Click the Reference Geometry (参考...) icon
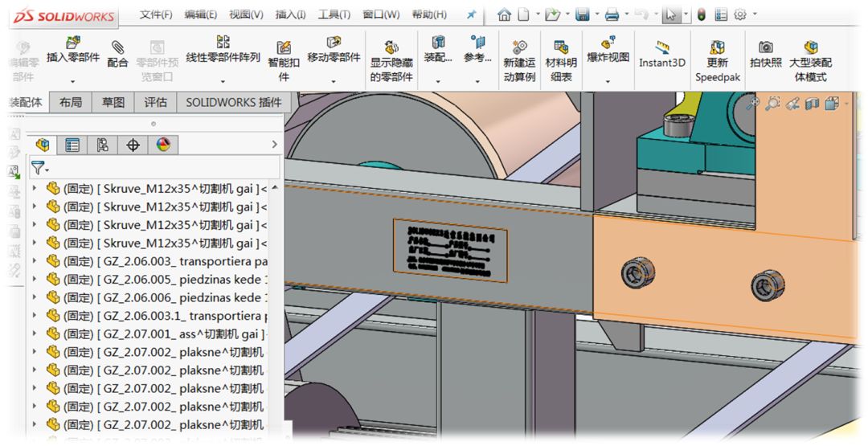868x446 pixels. click(x=477, y=42)
